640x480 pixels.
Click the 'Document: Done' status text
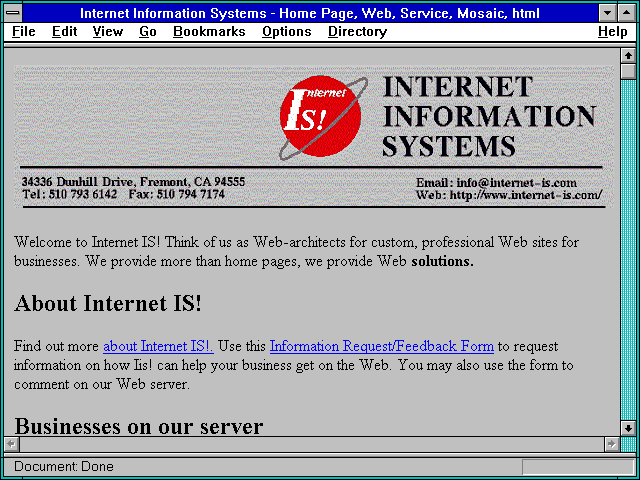pos(64,467)
